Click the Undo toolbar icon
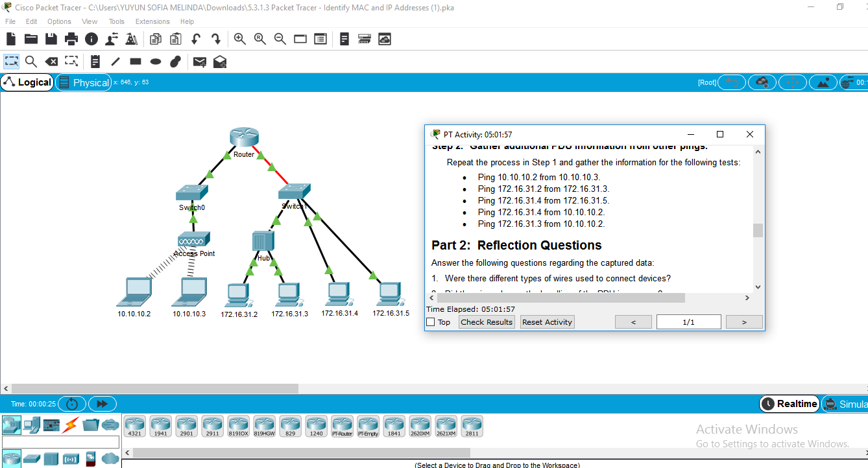Screen dimensions: 868x468 195,39
